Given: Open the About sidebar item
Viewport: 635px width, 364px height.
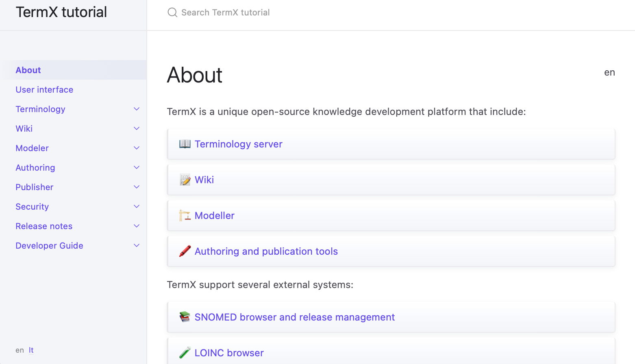Looking at the screenshot, I should 28,70.
